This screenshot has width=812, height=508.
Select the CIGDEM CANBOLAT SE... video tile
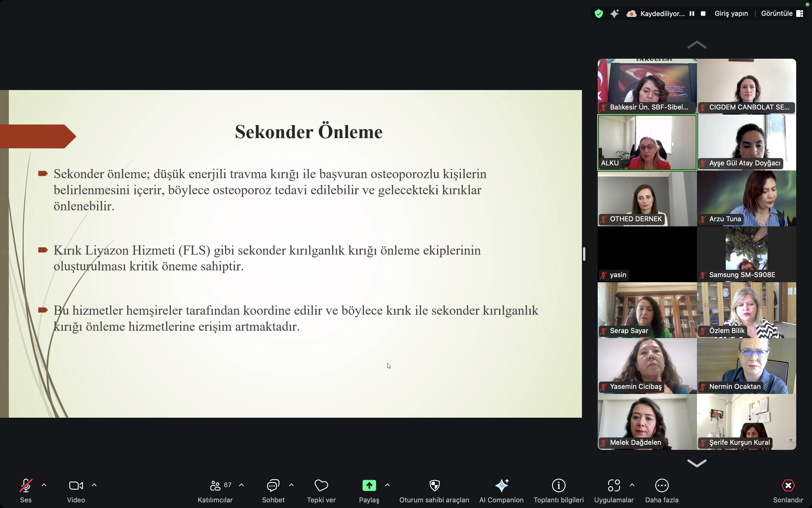[747, 86]
